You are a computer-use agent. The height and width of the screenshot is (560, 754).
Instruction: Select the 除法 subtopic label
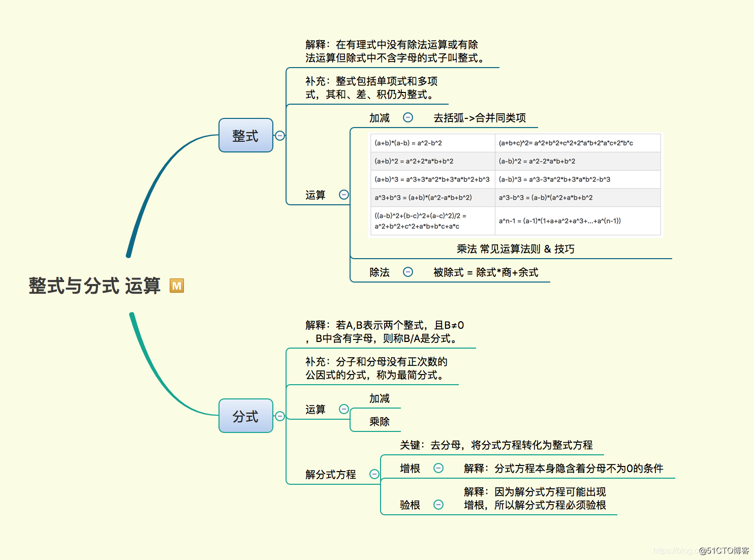pyautogui.click(x=380, y=272)
